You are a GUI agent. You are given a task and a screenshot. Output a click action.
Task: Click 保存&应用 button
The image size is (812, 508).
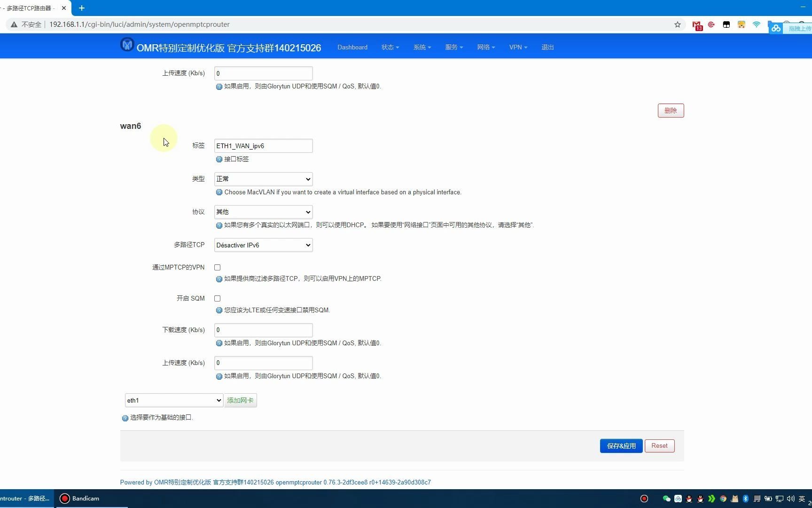(x=621, y=446)
